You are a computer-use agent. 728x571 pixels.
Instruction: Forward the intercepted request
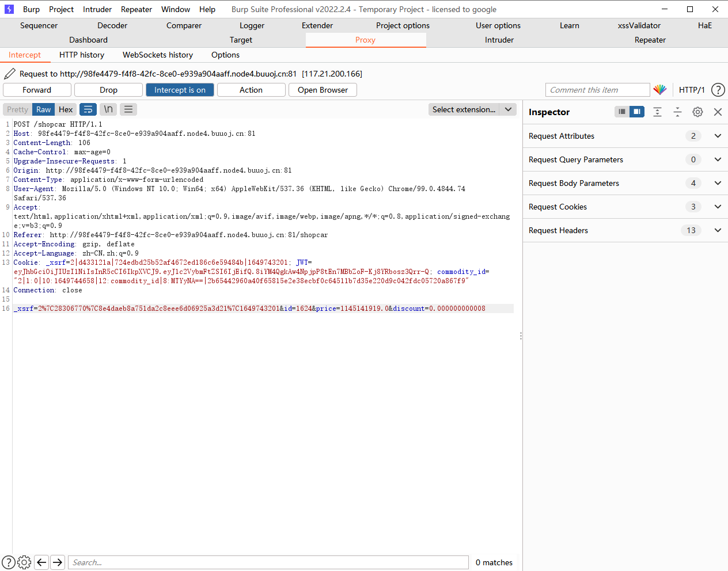click(37, 90)
